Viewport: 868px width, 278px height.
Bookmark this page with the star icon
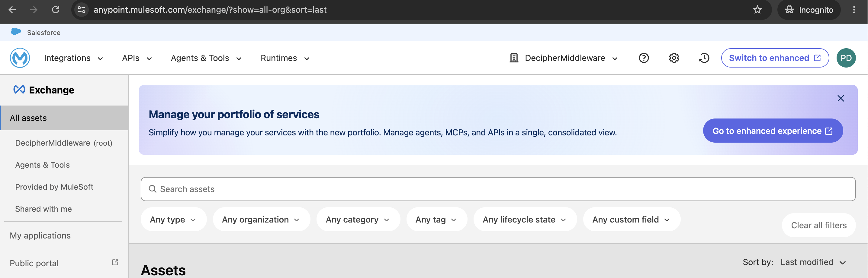coord(757,10)
